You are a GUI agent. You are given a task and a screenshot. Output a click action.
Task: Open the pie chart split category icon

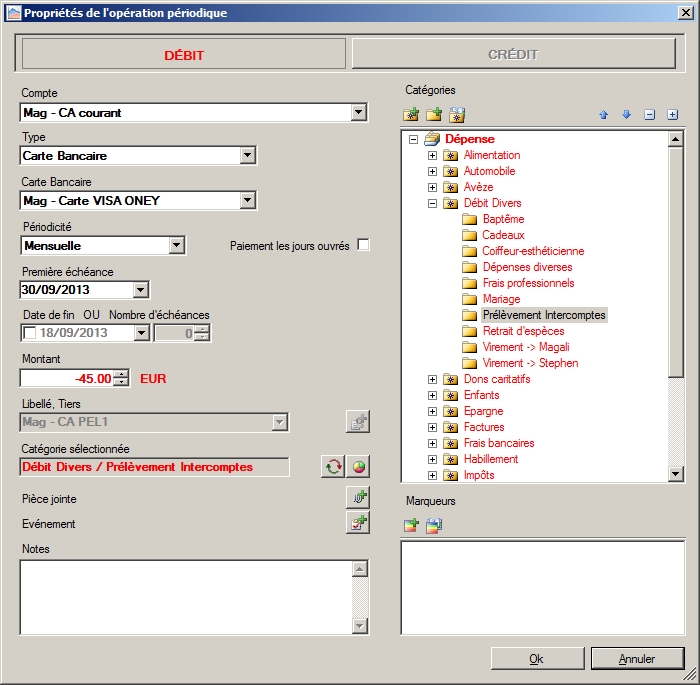tap(358, 467)
